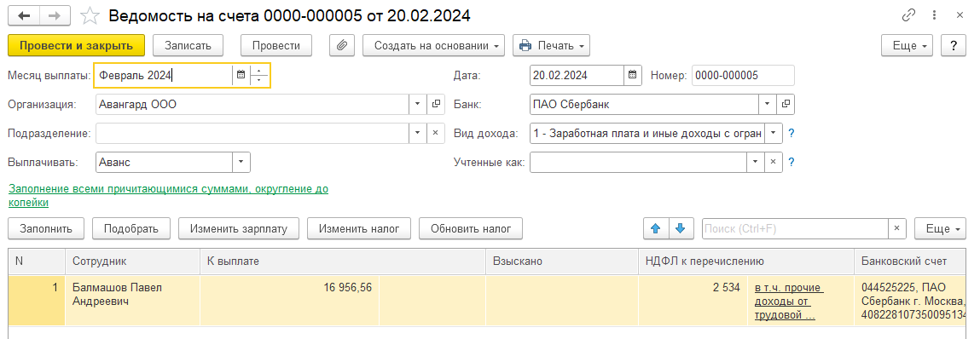The image size is (980, 339).
Task: Copy link to this document icon
Action: (908, 15)
